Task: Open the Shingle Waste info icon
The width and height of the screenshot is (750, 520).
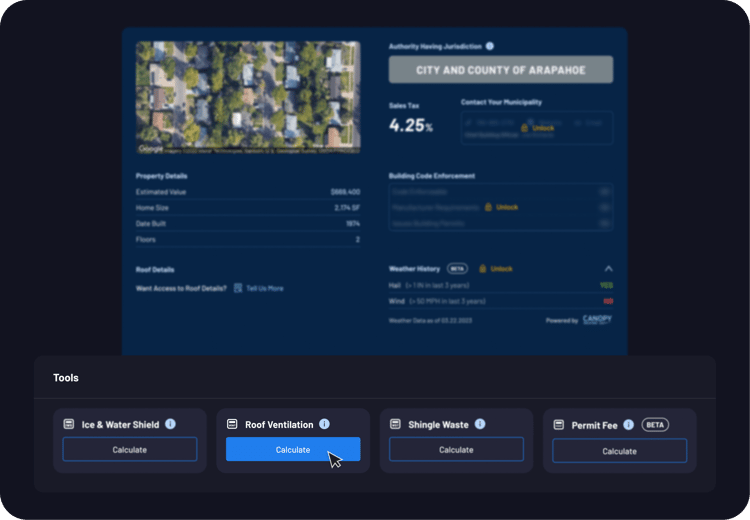Action: point(480,424)
